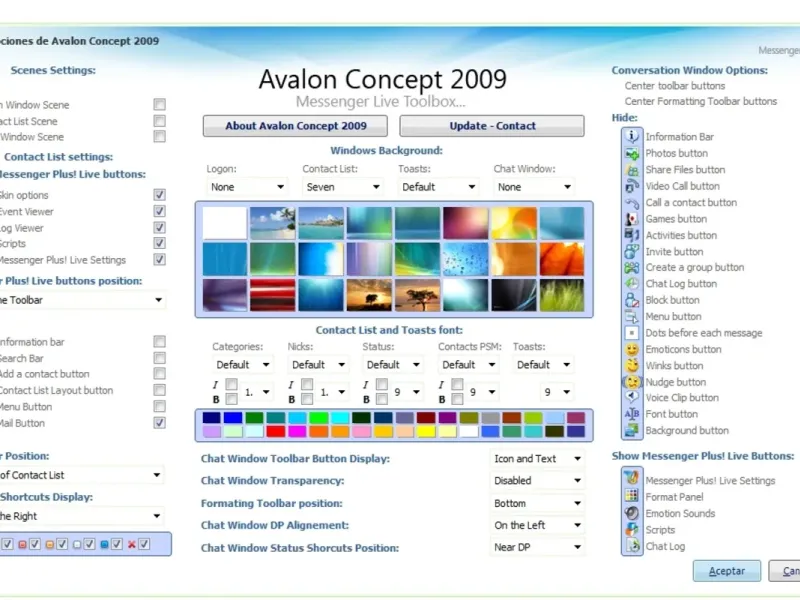Choose the white color swatch
Screen dimensions: 800x600
pyautogui.click(x=468, y=432)
